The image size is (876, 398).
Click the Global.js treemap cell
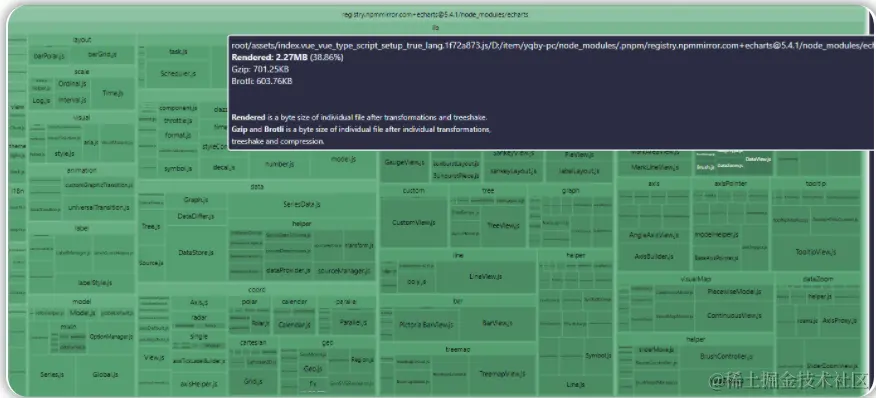coord(105,375)
